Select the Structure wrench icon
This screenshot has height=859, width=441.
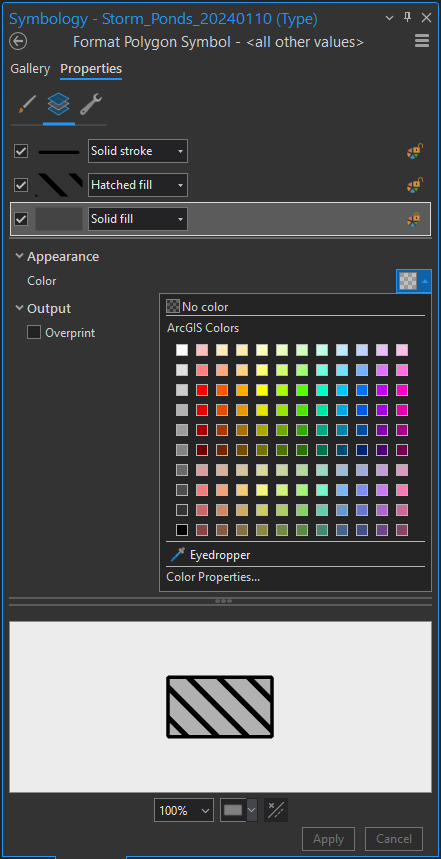click(90, 104)
